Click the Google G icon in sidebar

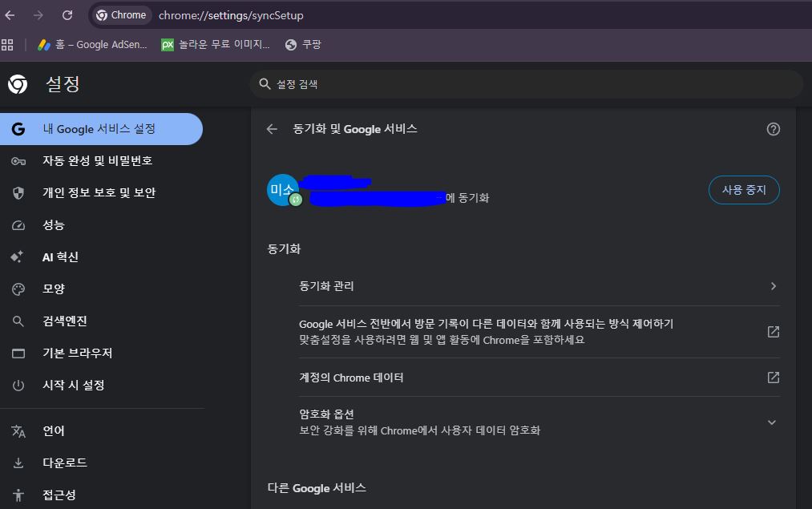[x=18, y=129]
